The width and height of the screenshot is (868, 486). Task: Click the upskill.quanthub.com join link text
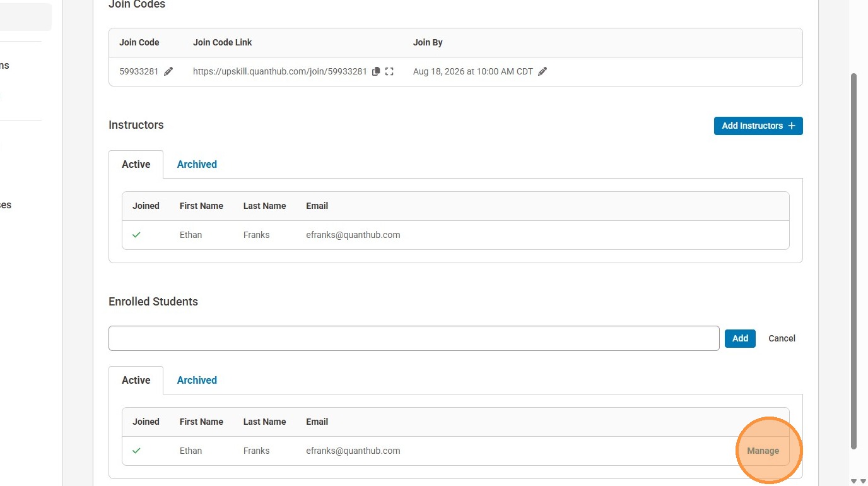tap(279, 72)
